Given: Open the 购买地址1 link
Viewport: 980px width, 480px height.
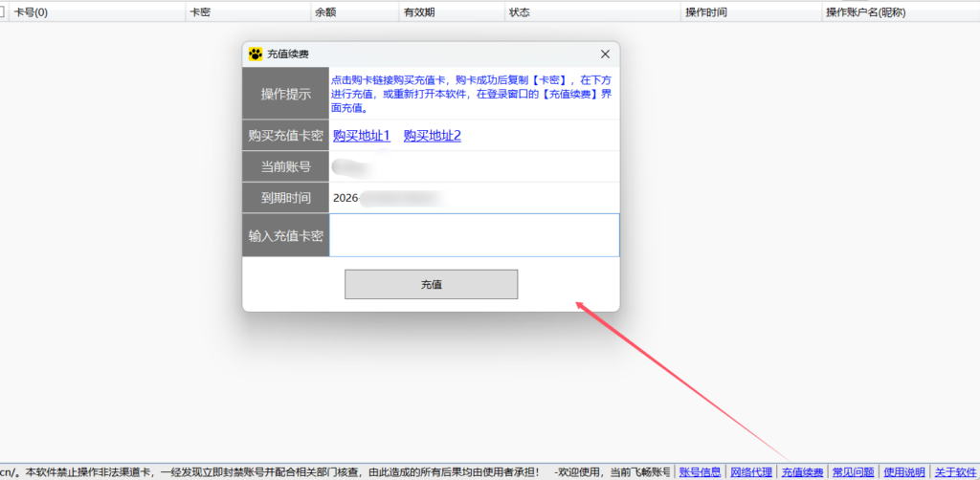Looking at the screenshot, I should [362, 136].
